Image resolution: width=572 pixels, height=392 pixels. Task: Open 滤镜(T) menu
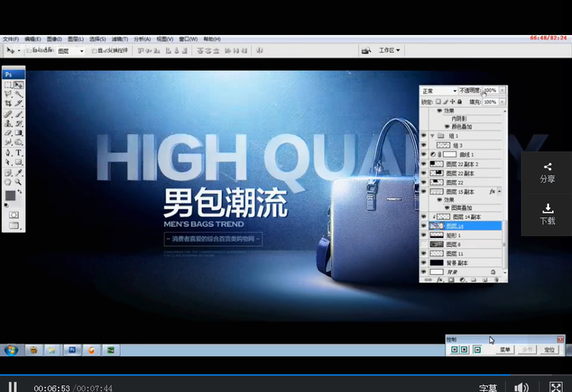click(x=120, y=39)
